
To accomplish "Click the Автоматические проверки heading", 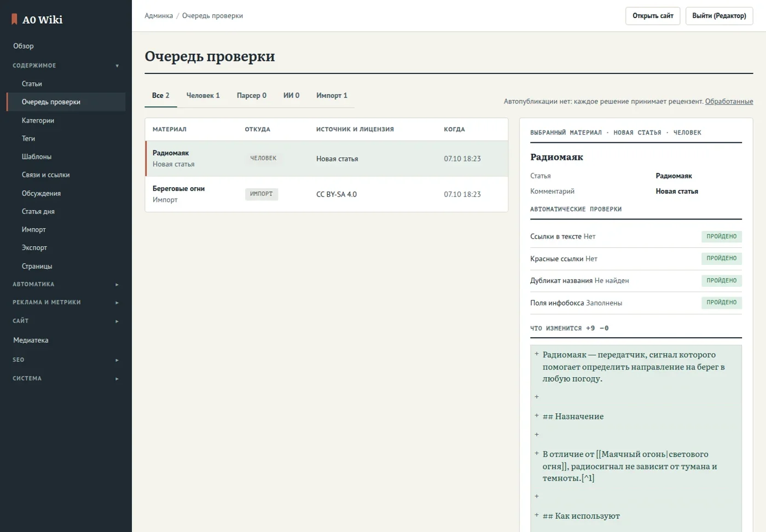I will [x=576, y=209].
